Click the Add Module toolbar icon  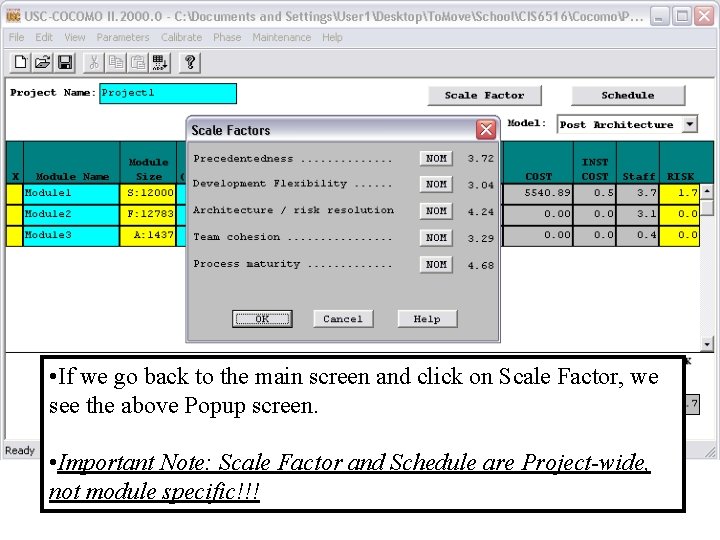click(160, 62)
